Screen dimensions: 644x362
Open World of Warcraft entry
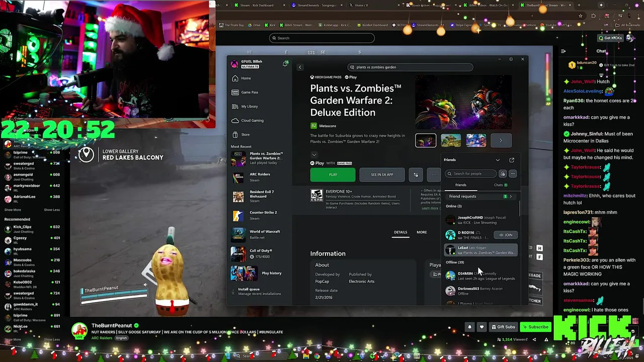pos(259,234)
